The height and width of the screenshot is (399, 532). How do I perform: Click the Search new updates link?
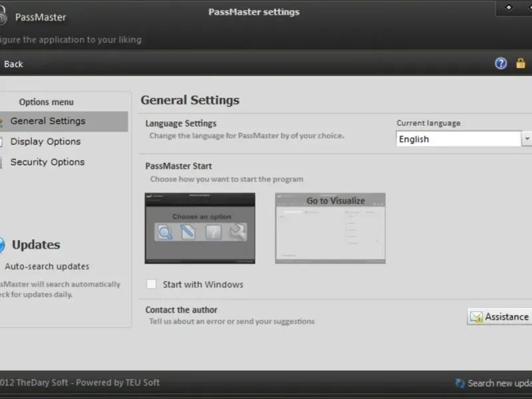click(499, 383)
